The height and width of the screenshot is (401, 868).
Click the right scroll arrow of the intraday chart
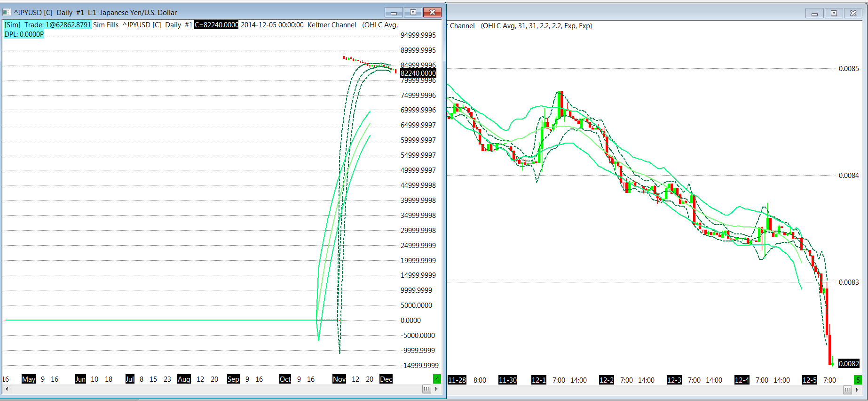[x=857, y=390]
